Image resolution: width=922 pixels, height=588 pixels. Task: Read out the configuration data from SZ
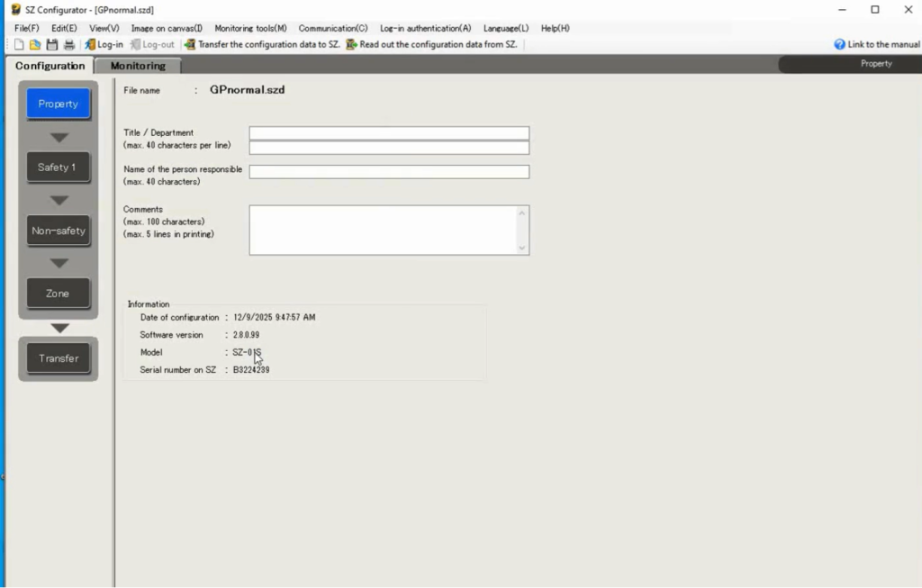pyautogui.click(x=431, y=44)
